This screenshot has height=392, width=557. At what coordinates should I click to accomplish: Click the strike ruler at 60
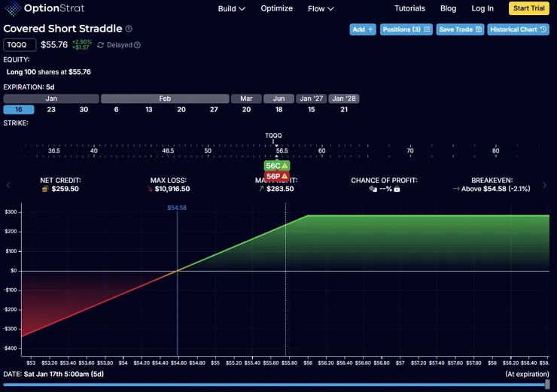(x=322, y=150)
